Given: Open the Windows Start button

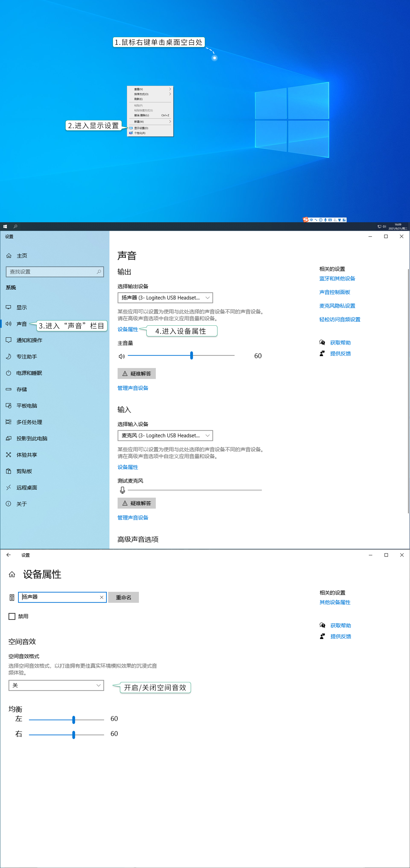Looking at the screenshot, I should click(x=5, y=227).
